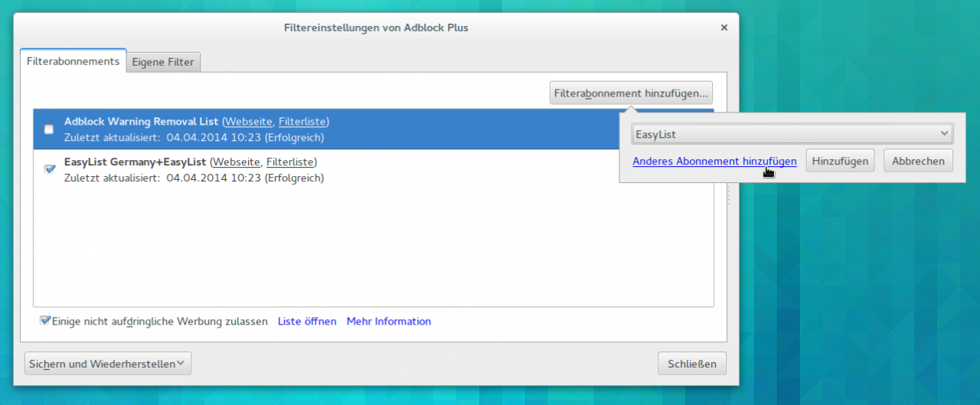The height and width of the screenshot is (405, 980).
Task: Click the Abbrechen button
Action: [919, 161]
